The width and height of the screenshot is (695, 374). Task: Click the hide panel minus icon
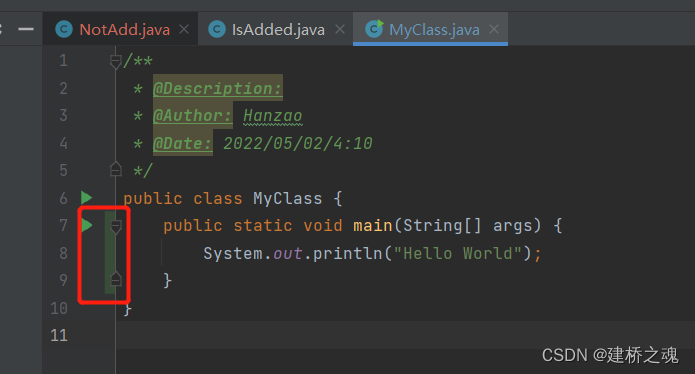pos(26,30)
